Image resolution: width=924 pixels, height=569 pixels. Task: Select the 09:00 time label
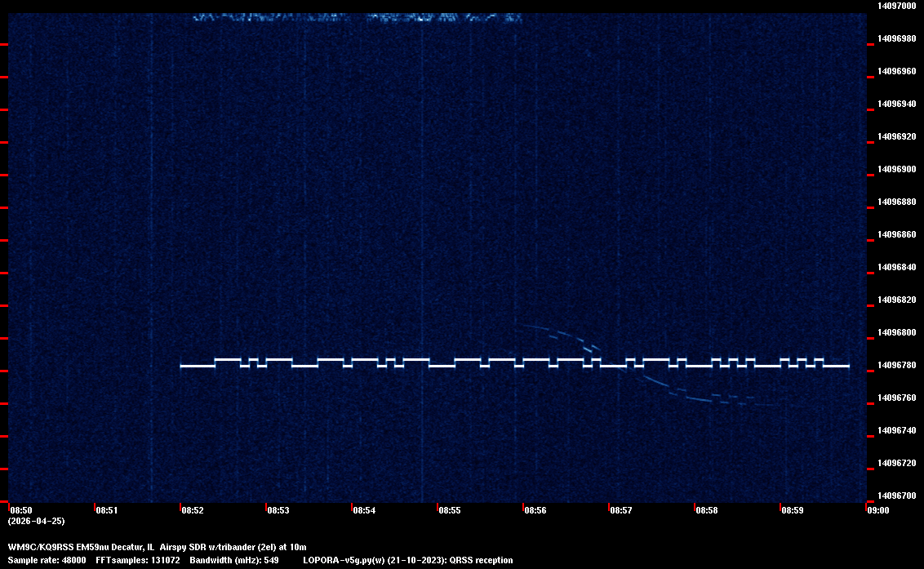(877, 510)
